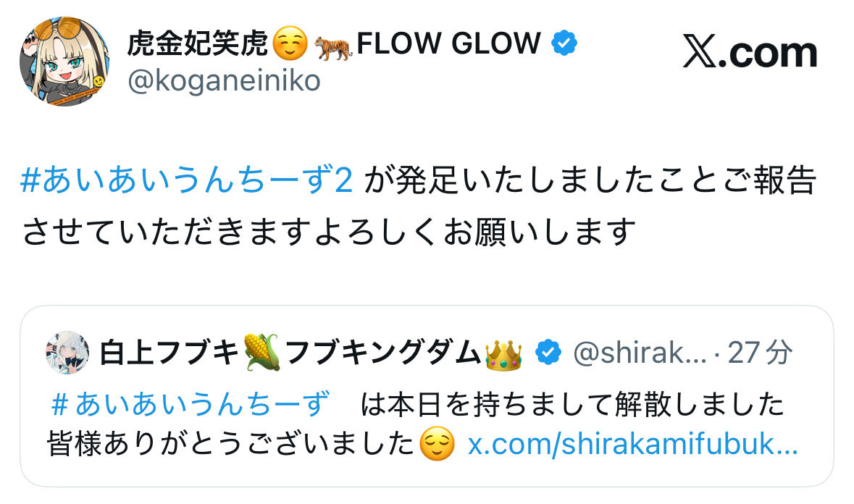Click the smiling face emoji beside 虎金妃笑虎

290,46
